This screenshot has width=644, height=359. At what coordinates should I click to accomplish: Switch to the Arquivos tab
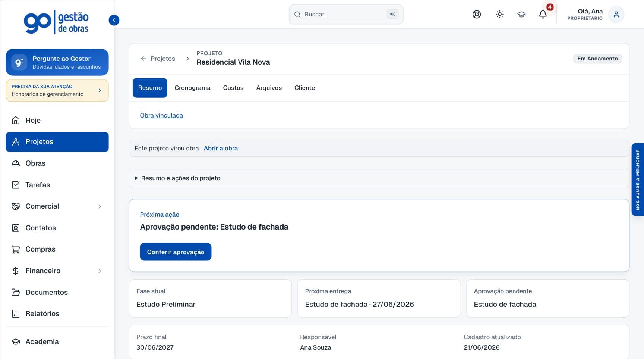(x=269, y=88)
